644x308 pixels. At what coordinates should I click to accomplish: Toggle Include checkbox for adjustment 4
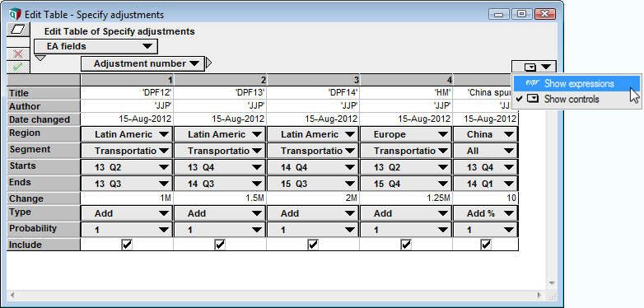pos(406,245)
